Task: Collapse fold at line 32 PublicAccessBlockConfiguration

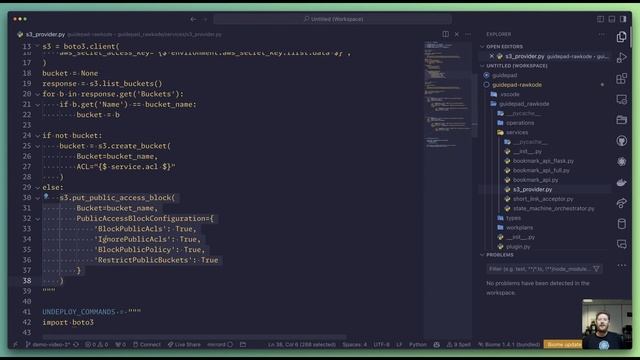Action: tap(37, 219)
